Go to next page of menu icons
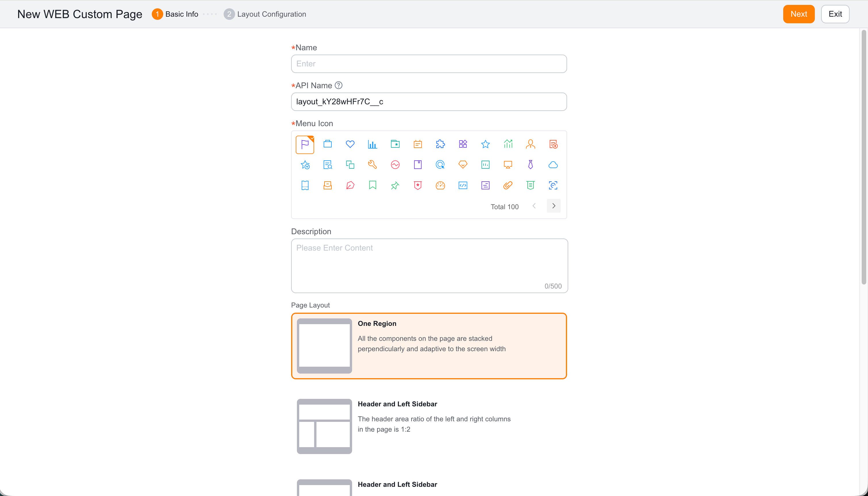The image size is (868, 496). tap(554, 206)
